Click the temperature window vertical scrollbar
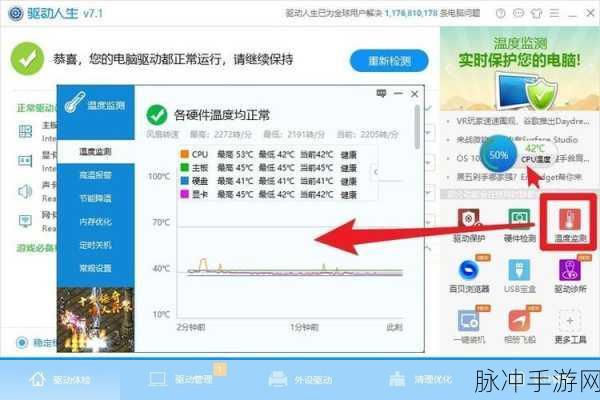The height and width of the screenshot is (400, 600). pyautogui.click(x=417, y=127)
